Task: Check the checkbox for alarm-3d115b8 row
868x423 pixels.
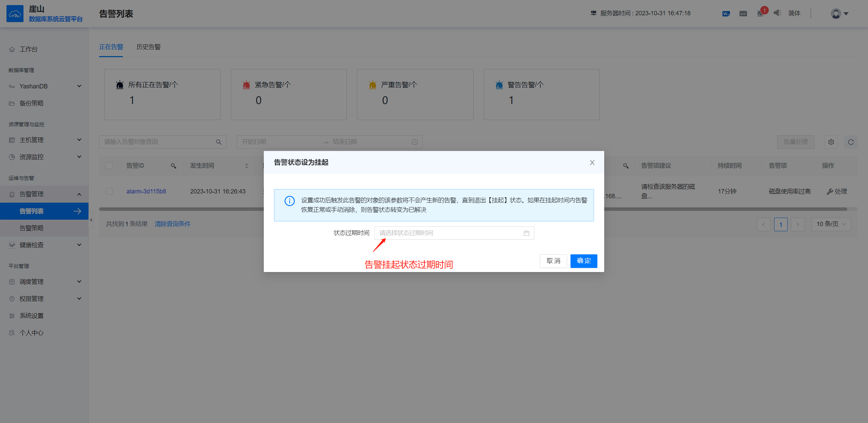Action: tap(109, 191)
